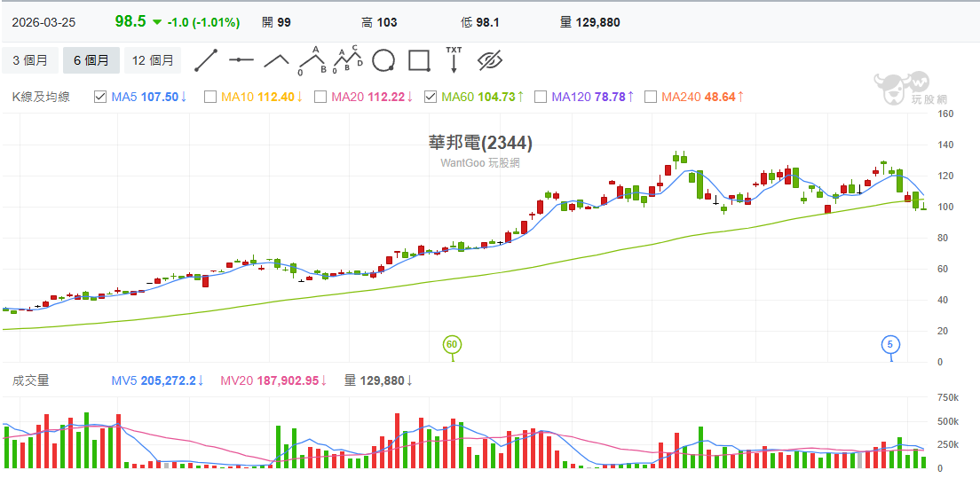
Task: Enable the MA10 moving average checkbox
Action: 210,97
